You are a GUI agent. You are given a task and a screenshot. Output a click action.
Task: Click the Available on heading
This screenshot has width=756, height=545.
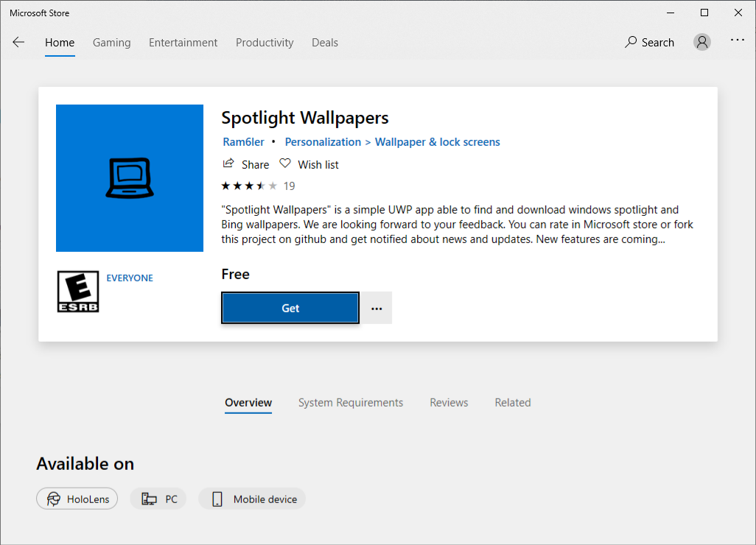85,463
